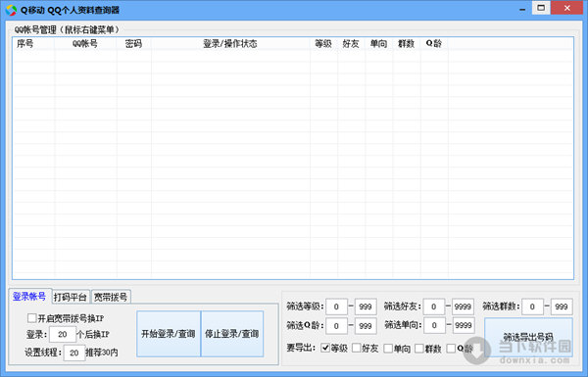Image resolution: width=588 pixels, height=377 pixels.
Task: Click the 密码 column header
Action: tap(134, 44)
